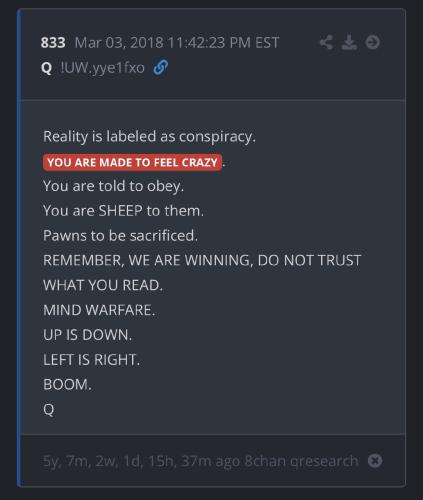Click the 8chan qresearch source label

coord(301,461)
